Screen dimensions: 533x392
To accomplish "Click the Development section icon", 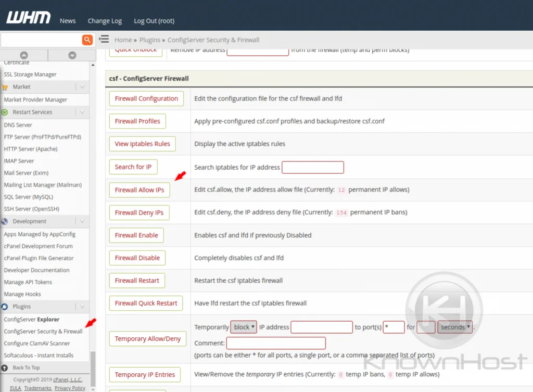I will tap(4, 221).
